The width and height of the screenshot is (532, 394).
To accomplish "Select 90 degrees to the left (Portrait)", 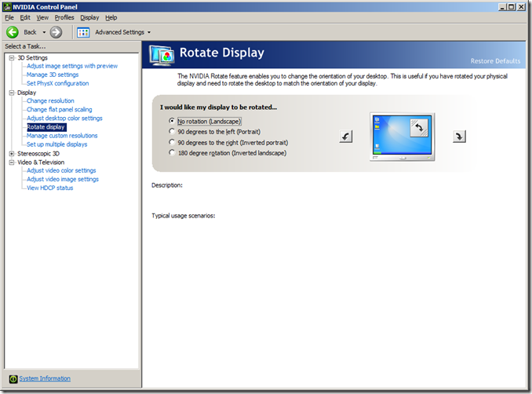I will click(x=172, y=131).
